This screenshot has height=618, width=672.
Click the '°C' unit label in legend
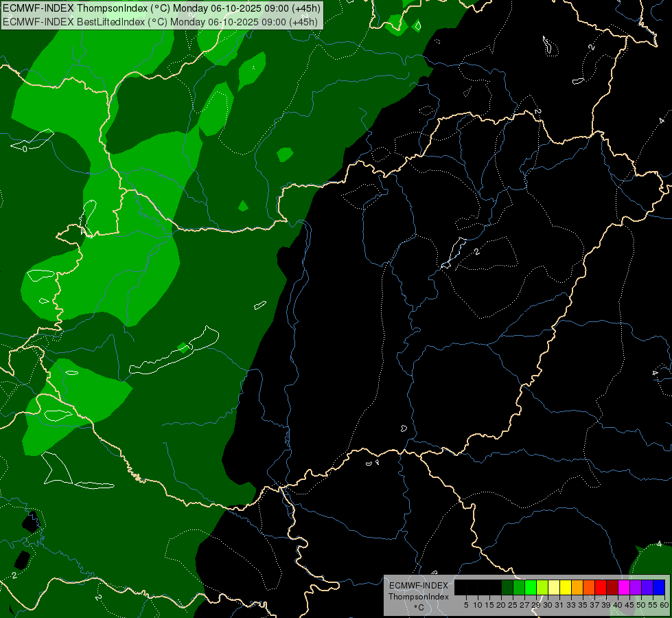419,608
